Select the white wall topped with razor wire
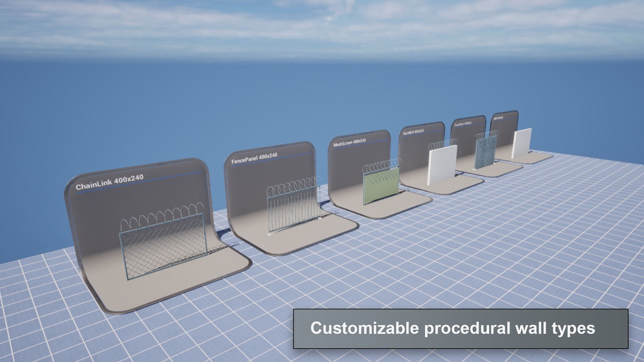This screenshot has width=644, height=362. tap(442, 162)
